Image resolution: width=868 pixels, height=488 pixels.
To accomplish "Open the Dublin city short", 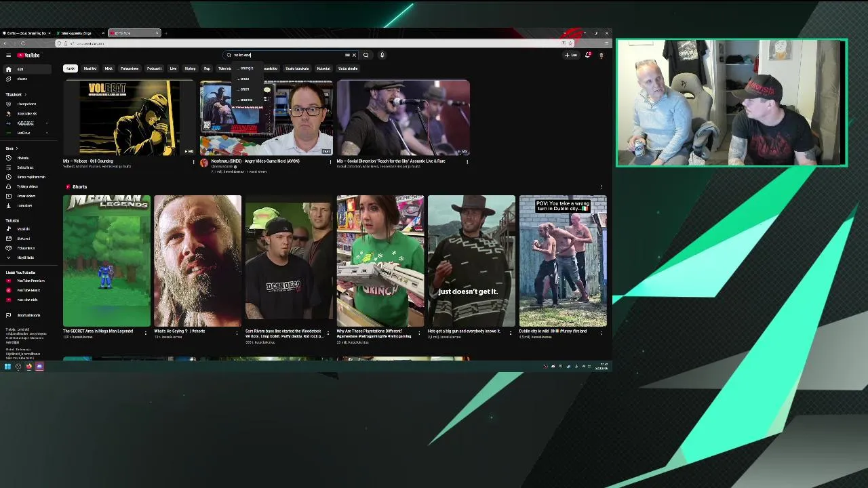I will 563,261.
